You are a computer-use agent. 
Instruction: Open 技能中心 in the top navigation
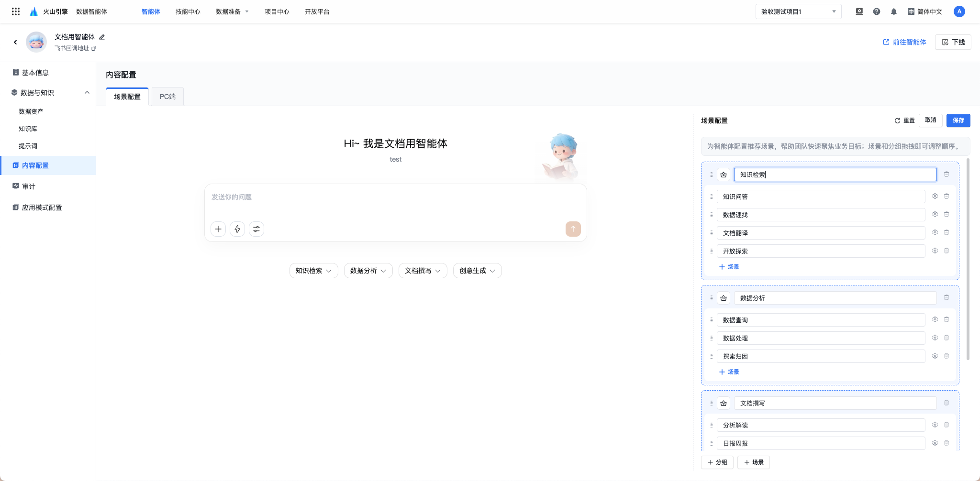tap(188, 11)
